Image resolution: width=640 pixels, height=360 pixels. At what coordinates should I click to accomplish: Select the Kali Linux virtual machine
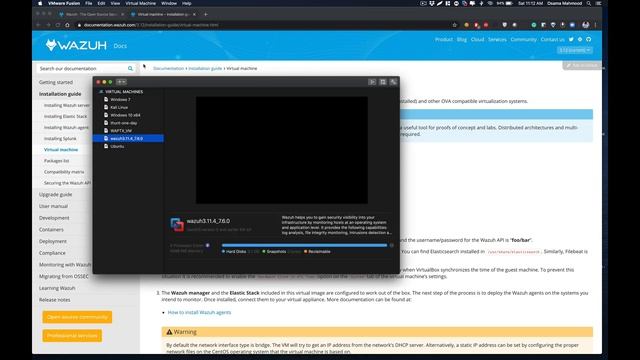(x=128, y=107)
